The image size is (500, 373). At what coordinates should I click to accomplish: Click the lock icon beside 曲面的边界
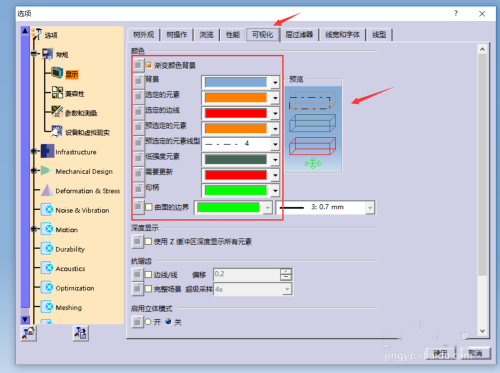[x=138, y=207]
